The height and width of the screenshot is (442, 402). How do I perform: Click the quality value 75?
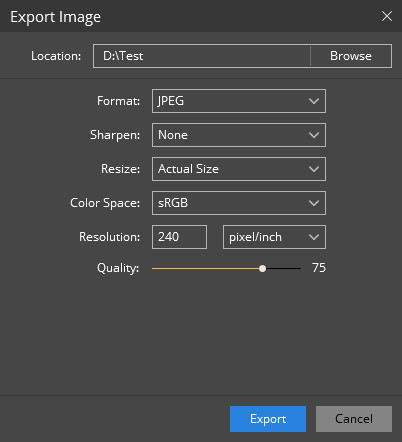(x=319, y=268)
